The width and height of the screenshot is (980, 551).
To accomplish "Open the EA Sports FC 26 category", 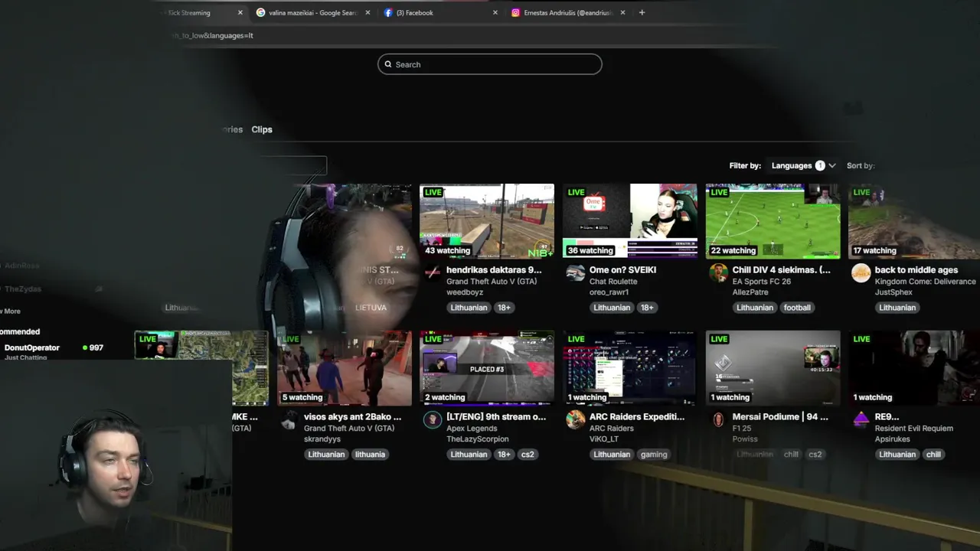I will pos(761,282).
